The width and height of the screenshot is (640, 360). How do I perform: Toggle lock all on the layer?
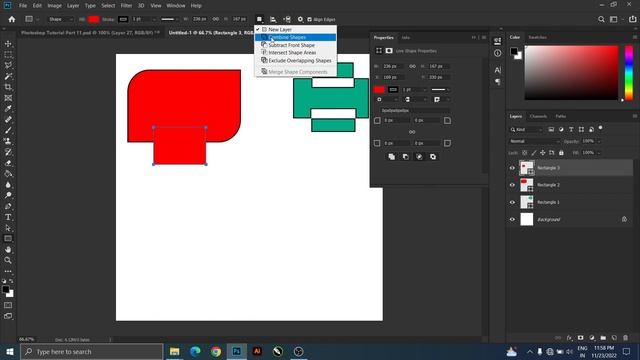click(561, 153)
